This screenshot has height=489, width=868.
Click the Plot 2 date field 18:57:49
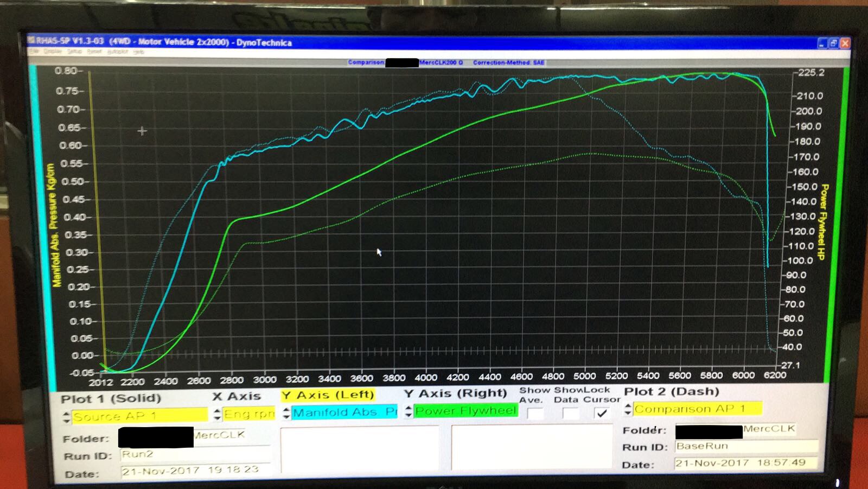(x=746, y=463)
